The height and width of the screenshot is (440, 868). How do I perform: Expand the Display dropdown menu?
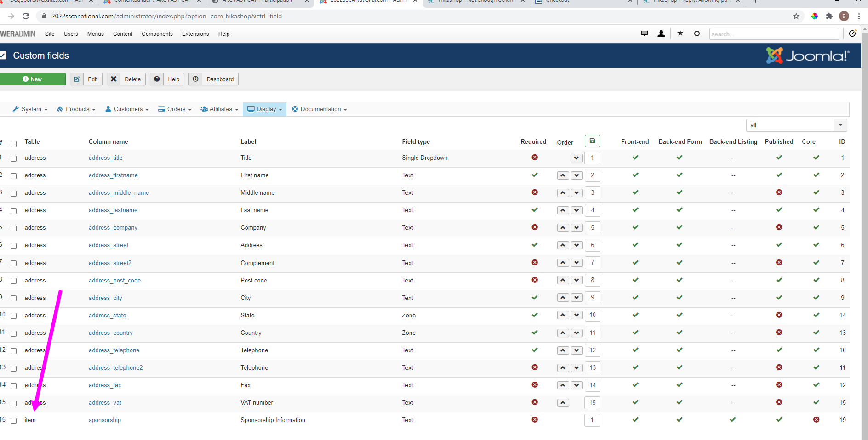click(x=265, y=109)
